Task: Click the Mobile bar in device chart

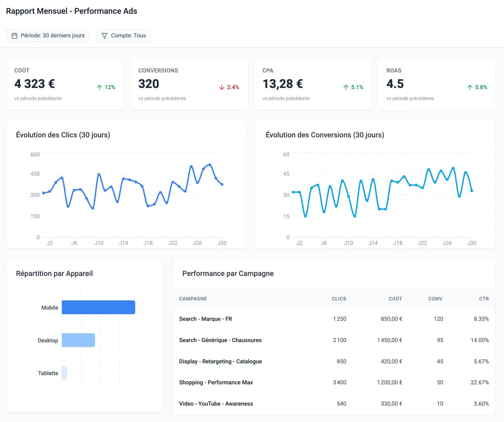Action: click(98, 307)
